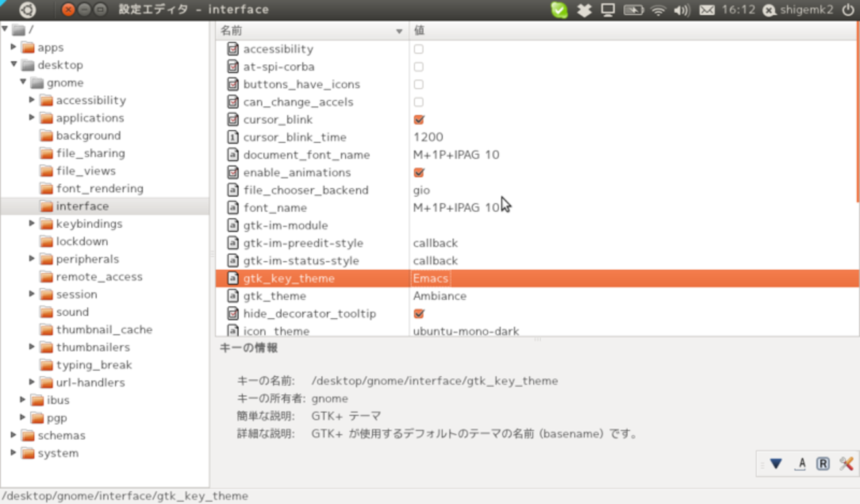Image resolution: width=860 pixels, height=504 pixels.
Task: Click the folder icon beside typing_break
Action: (x=46, y=365)
